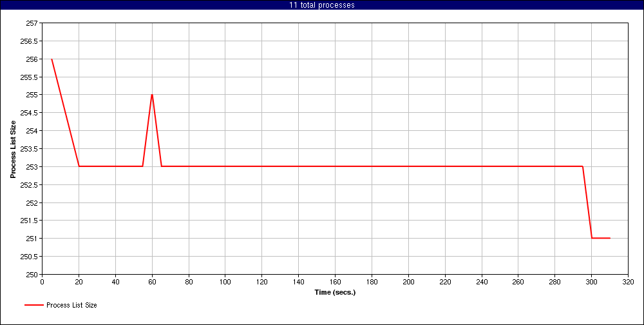Viewport: 644px width, 325px height.
Task: Click the 255 peak at 60 seconds
Action: (x=152, y=95)
